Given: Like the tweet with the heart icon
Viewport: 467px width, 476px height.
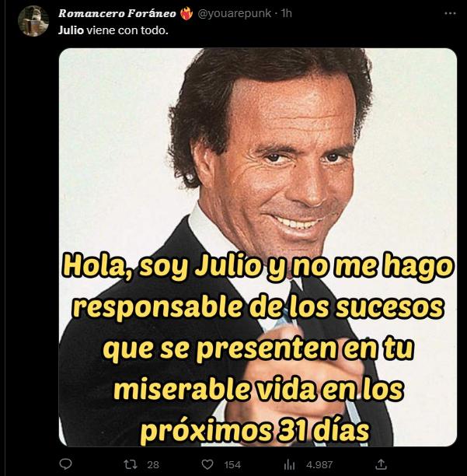Looking at the screenshot, I should tap(207, 464).
